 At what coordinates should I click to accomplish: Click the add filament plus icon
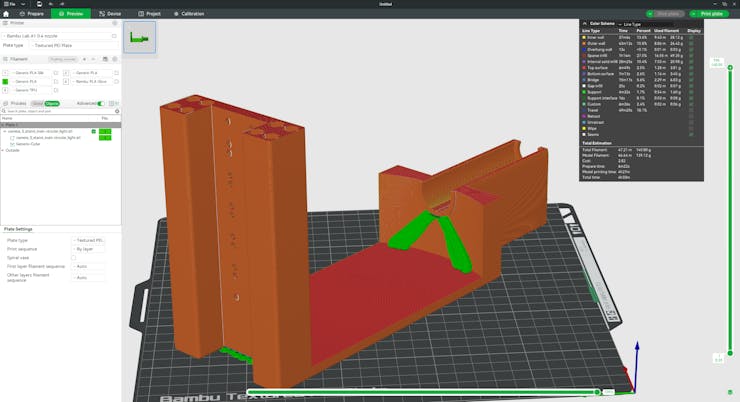coord(84,59)
